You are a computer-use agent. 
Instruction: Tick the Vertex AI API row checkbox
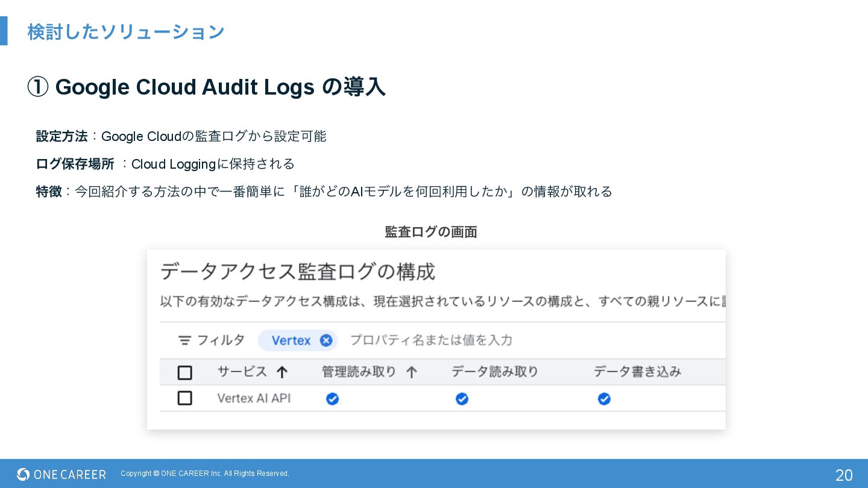click(x=185, y=398)
